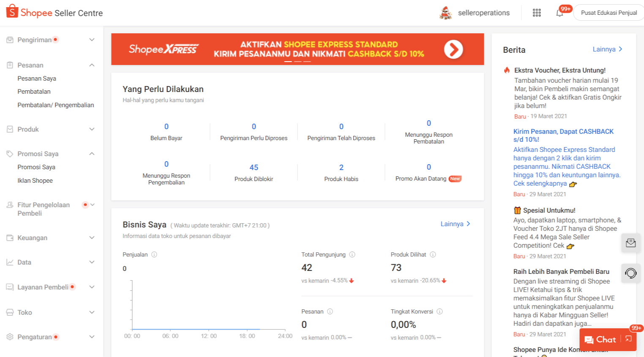Open the floating mail inbox icon
Viewport: 644px width, 357px height.
[630, 243]
